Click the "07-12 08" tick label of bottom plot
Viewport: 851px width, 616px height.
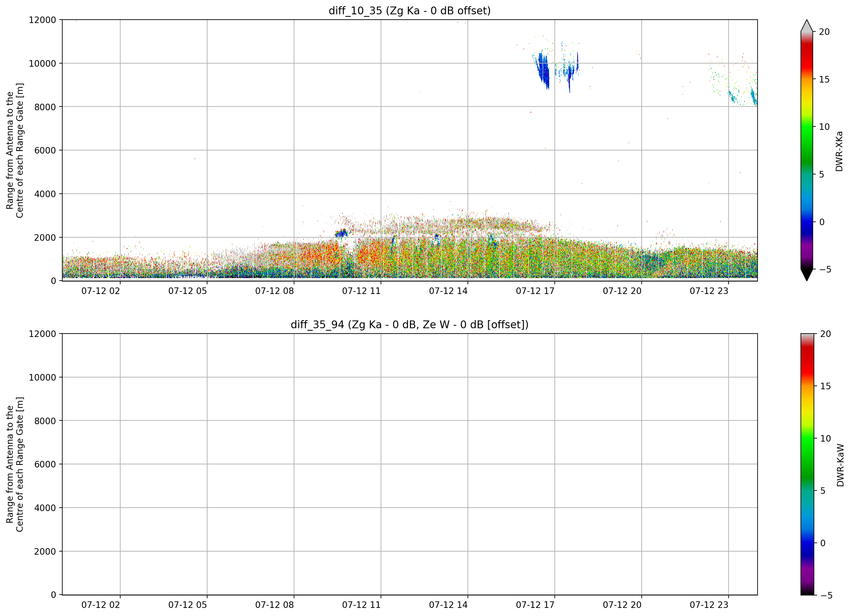point(275,605)
